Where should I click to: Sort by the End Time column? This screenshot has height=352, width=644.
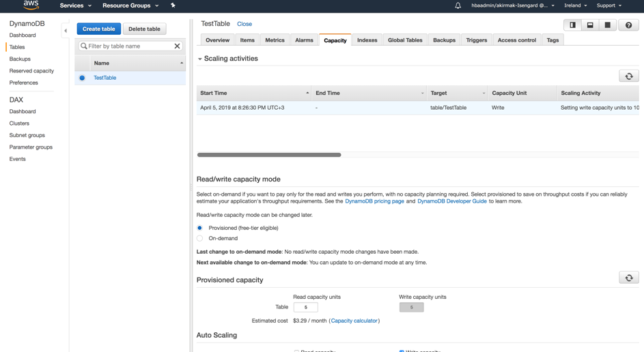pos(369,93)
